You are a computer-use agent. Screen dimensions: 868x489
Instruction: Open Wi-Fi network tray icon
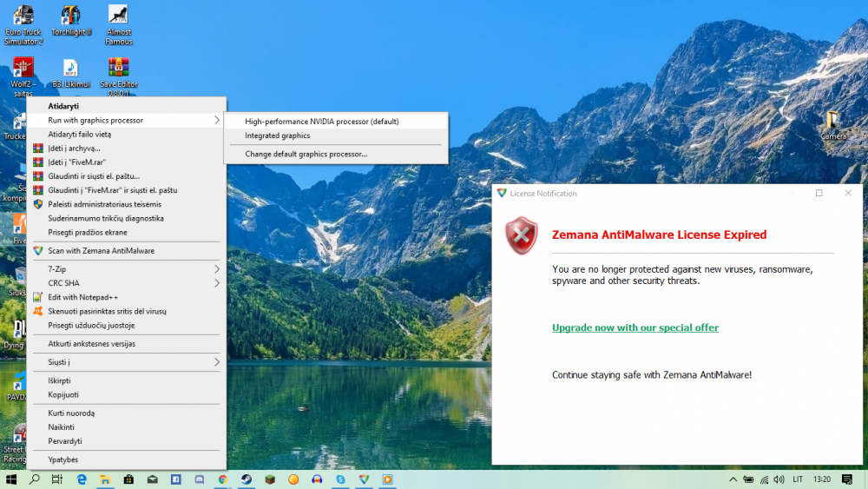[x=765, y=479]
